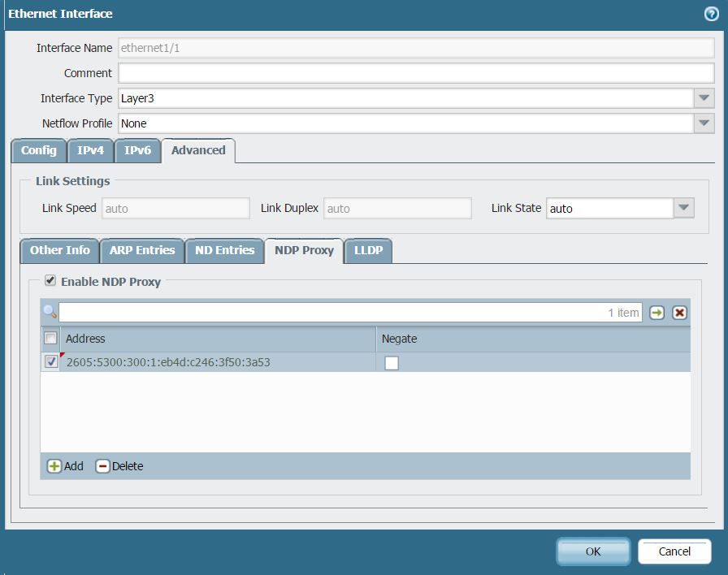Click the green plus Add icon
The width and height of the screenshot is (728, 575).
[54, 466]
